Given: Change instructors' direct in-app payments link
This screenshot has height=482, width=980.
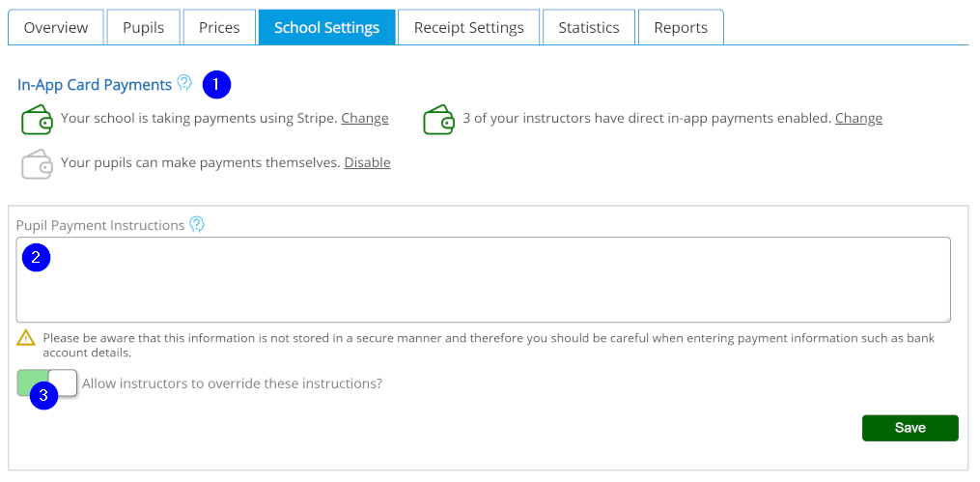Looking at the screenshot, I should (858, 118).
